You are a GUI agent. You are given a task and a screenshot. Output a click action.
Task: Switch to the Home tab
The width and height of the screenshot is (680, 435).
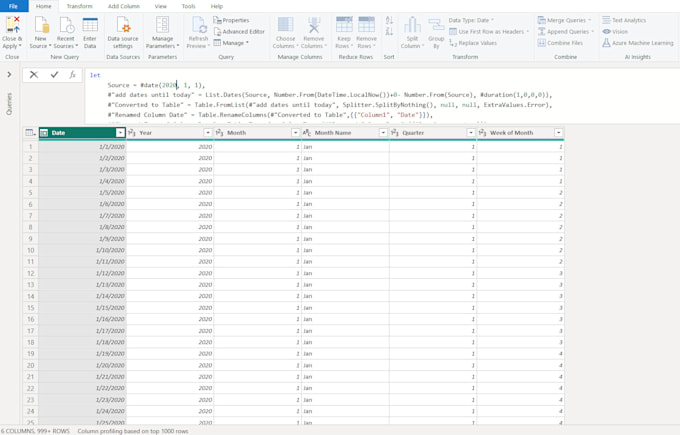point(43,6)
